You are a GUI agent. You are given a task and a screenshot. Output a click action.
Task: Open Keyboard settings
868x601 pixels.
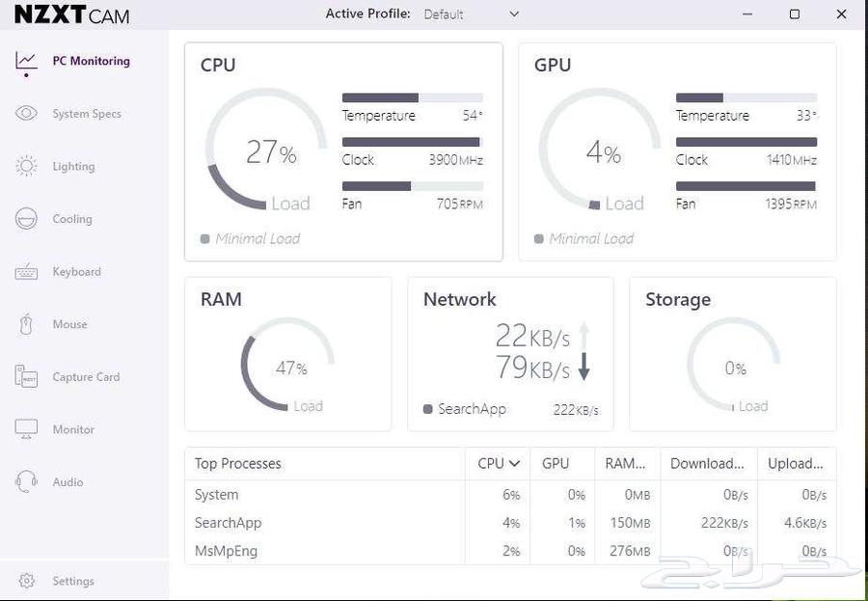(x=76, y=272)
